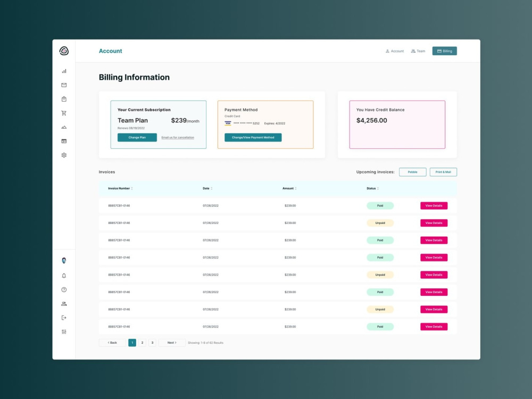The height and width of the screenshot is (399, 532).
Task: Open the table layout sidebar icon
Action: pos(64,141)
